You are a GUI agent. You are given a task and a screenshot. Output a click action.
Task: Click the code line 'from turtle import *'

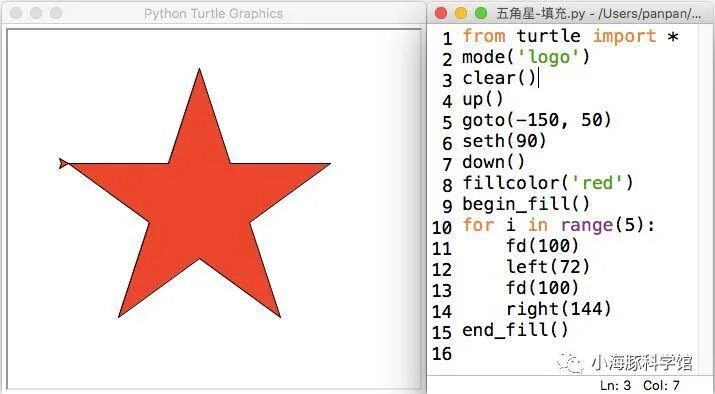click(570, 36)
